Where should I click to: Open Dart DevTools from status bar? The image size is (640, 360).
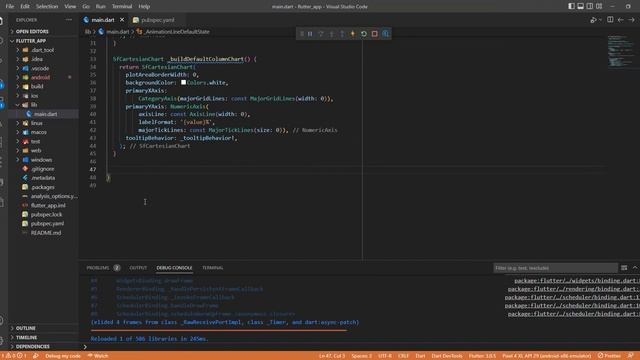click(447, 356)
